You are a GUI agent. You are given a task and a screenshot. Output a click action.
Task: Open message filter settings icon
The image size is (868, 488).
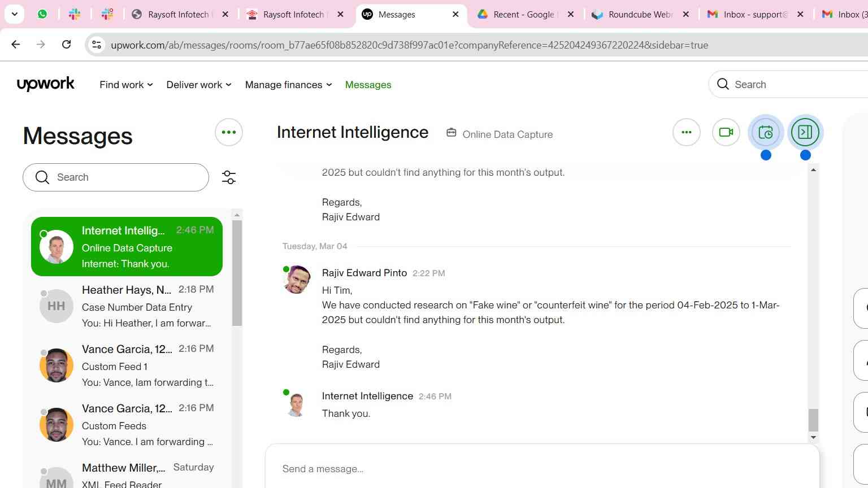pos(229,177)
